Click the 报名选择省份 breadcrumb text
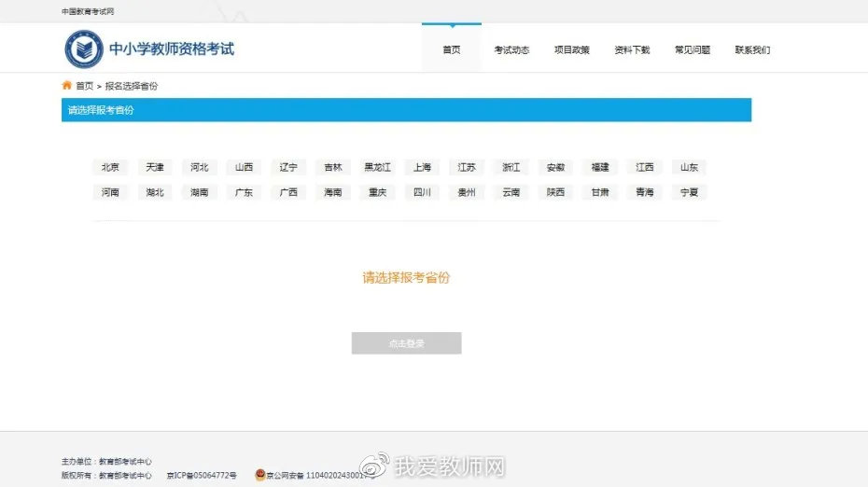 pos(132,86)
